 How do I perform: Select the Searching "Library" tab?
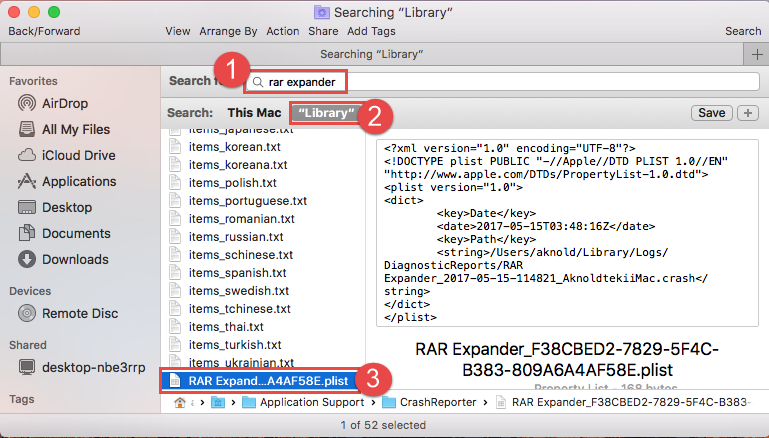(372, 54)
